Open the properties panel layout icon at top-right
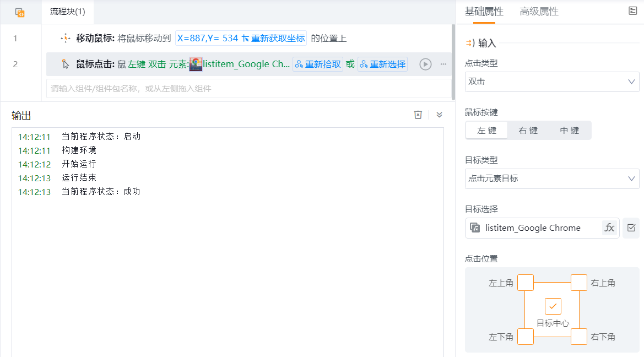 (x=633, y=11)
